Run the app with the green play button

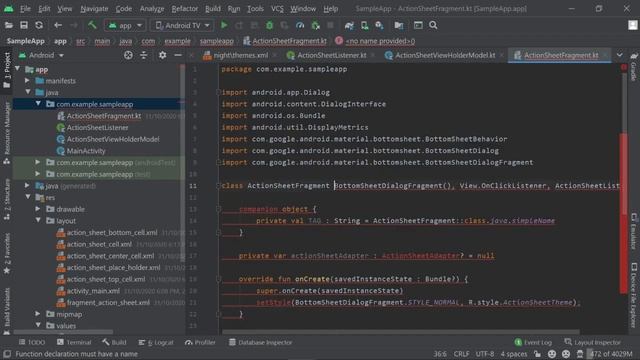tap(224, 25)
